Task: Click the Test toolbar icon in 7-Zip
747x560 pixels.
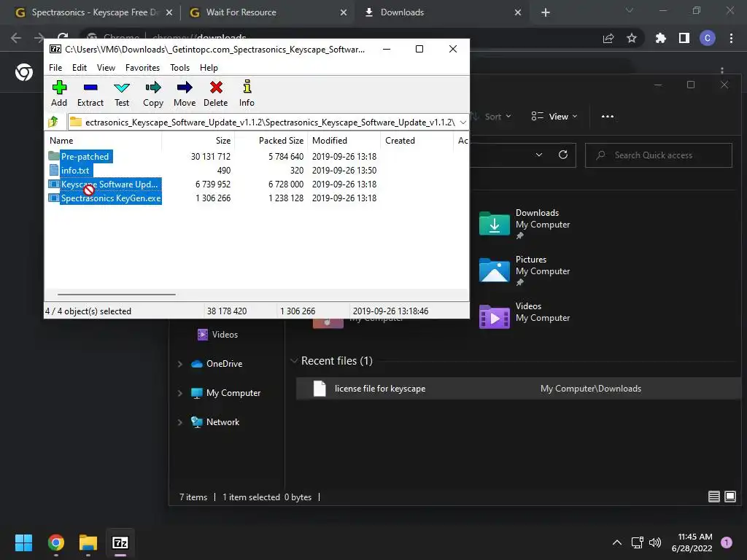Action: (x=122, y=94)
